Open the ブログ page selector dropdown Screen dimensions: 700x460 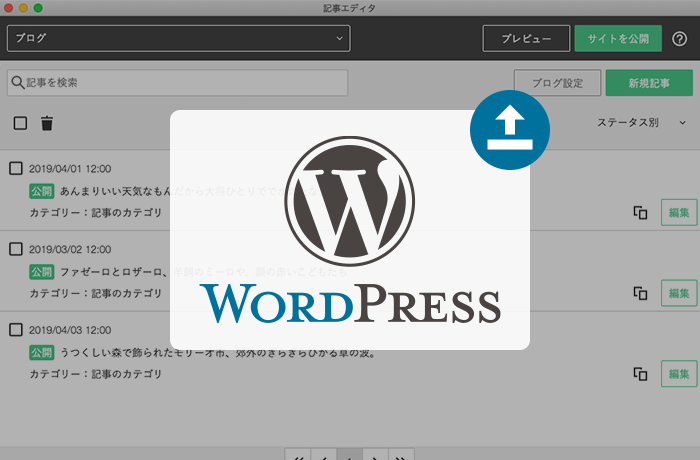click(x=179, y=38)
